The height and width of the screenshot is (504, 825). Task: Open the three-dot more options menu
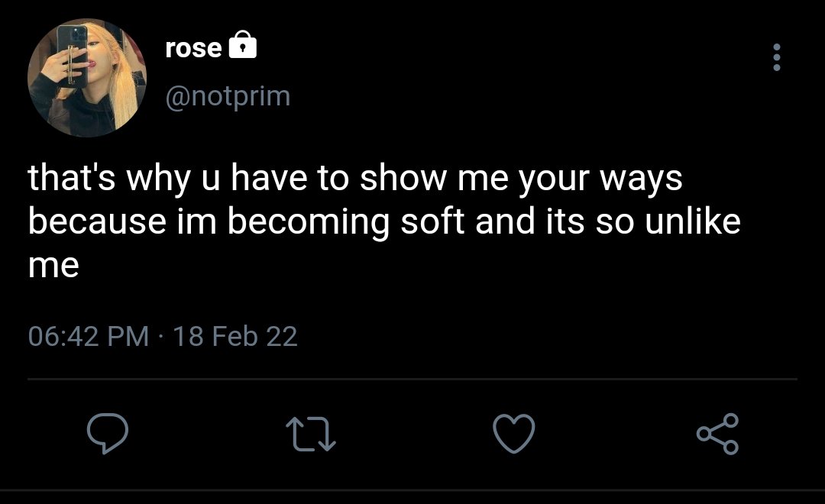[777, 57]
